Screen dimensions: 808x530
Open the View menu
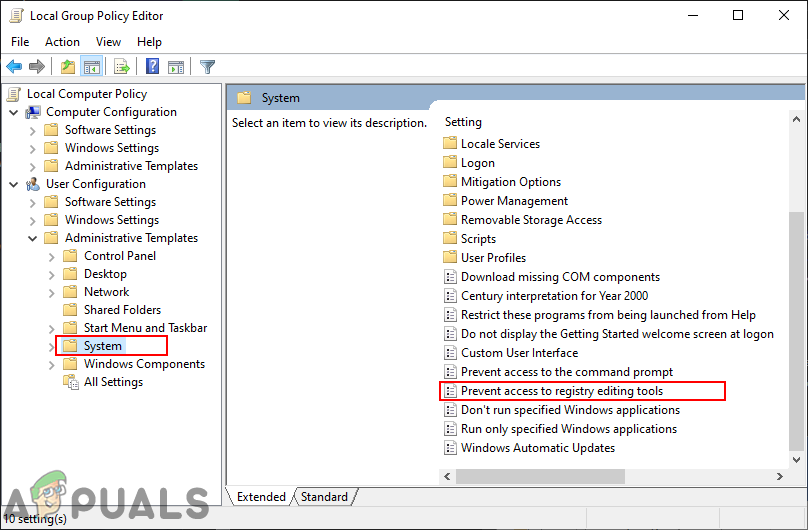(108, 42)
